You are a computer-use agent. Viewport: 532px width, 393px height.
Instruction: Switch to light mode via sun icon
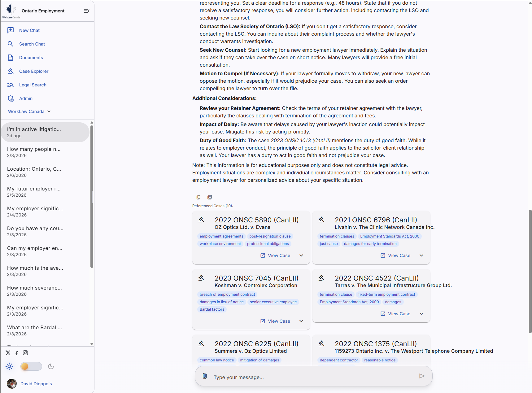click(x=9, y=366)
